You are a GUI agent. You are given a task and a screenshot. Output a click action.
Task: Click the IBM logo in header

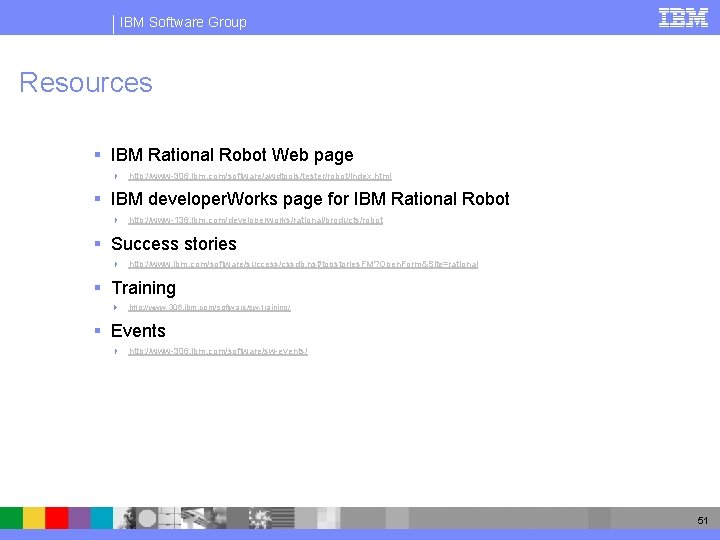click(x=683, y=18)
